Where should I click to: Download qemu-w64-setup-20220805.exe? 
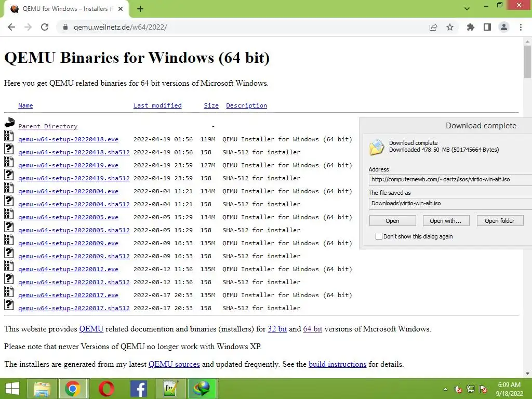point(68,217)
